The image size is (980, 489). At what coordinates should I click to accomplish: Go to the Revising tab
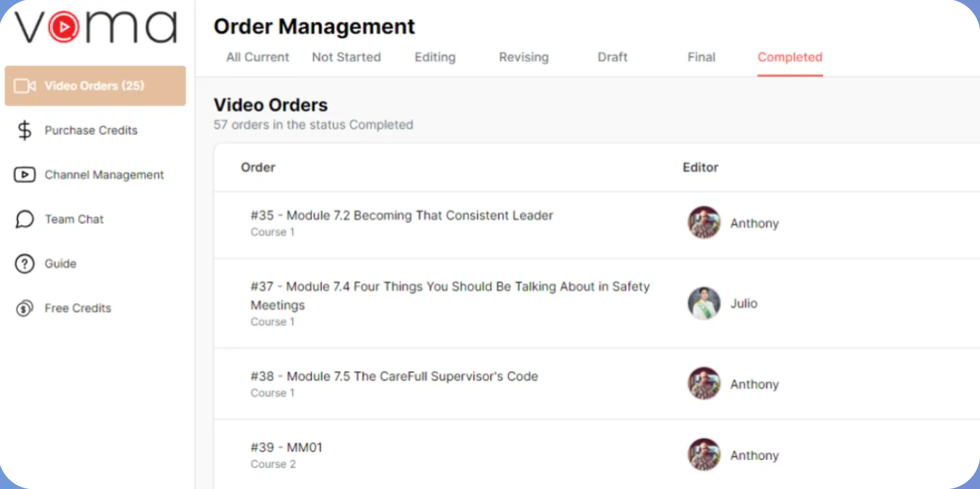[523, 57]
